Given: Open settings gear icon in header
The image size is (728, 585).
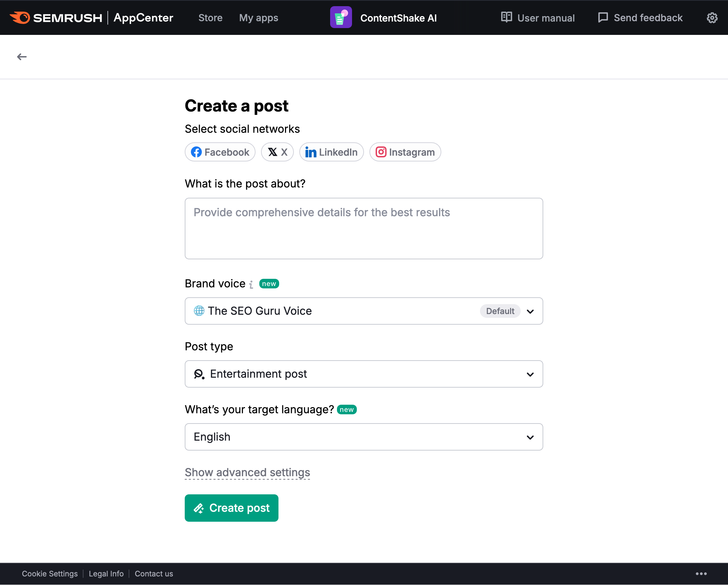Looking at the screenshot, I should pos(712,18).
